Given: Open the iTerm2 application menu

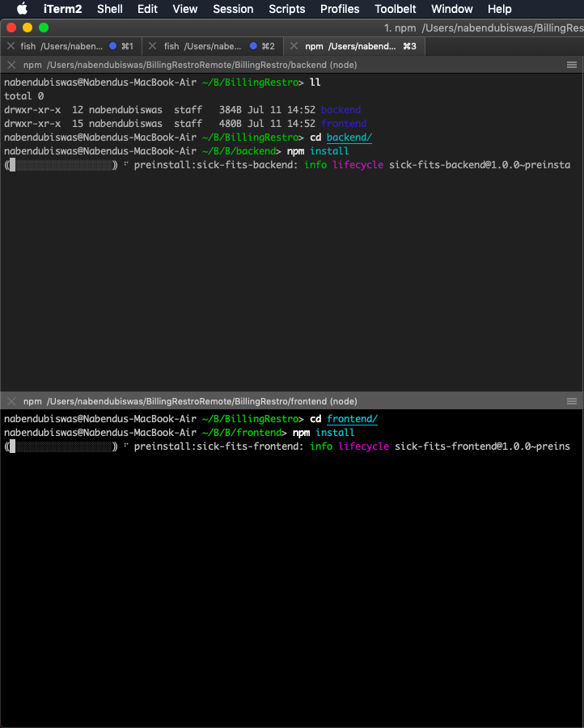Looking at the screenshot, I should click(62, 9).
